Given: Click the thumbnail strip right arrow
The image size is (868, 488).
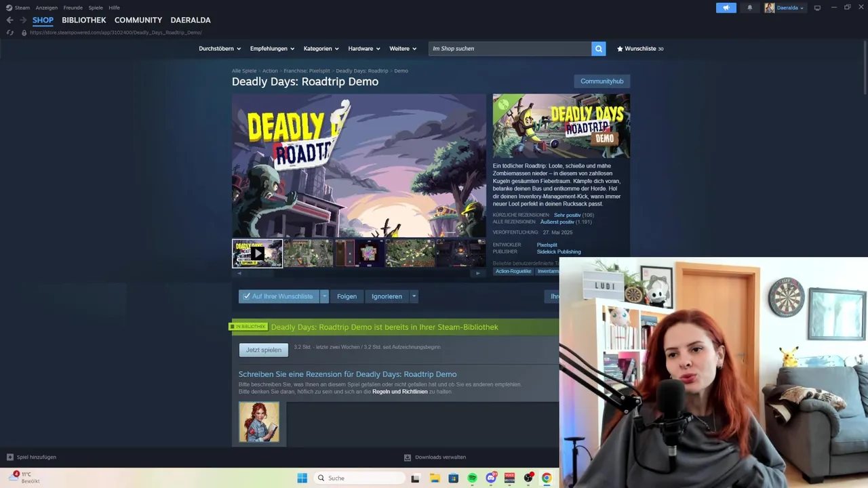Looking at the screenshot, I should click(x=478, y=273).
